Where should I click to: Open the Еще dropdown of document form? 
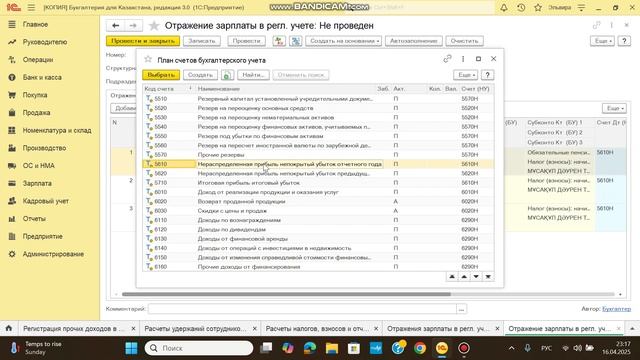[x=602, y=41]
